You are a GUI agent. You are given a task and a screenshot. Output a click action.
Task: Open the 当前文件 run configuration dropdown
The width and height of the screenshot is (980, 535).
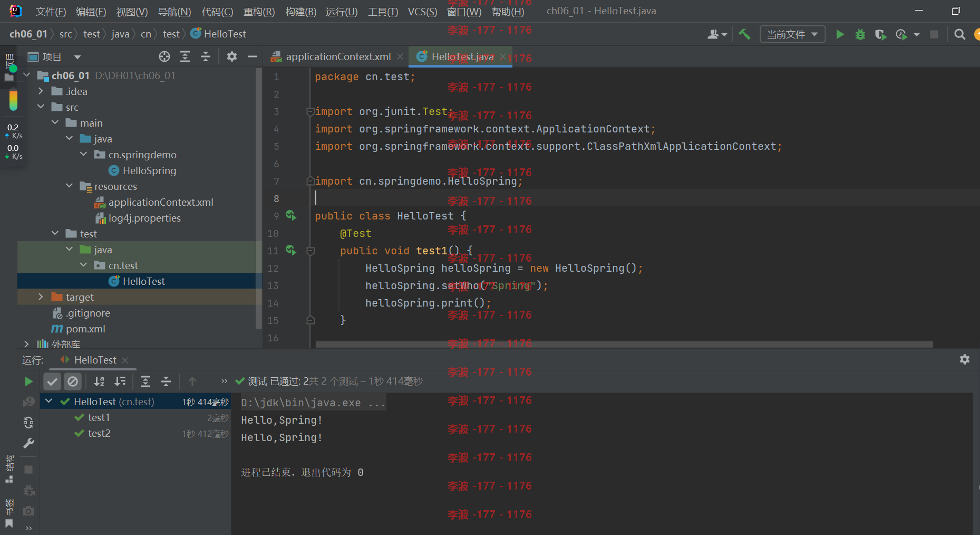tap(792, 34)
